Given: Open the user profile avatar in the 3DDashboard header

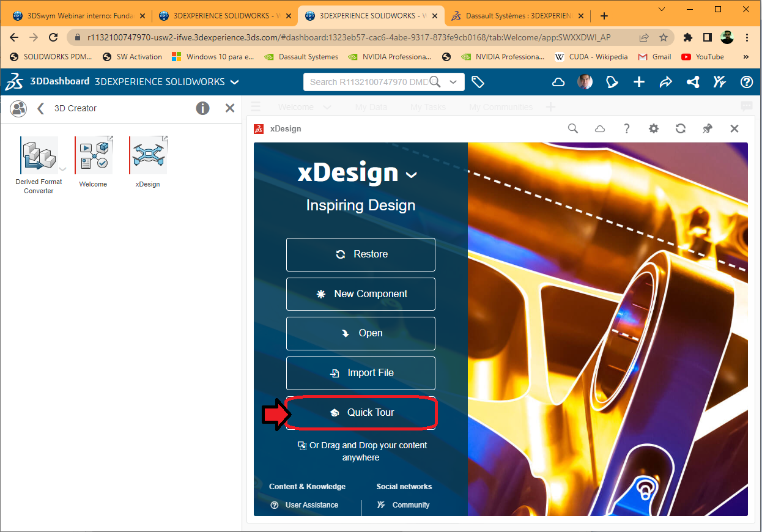Looking at the screenshot, I should click(x=585, y=82).
